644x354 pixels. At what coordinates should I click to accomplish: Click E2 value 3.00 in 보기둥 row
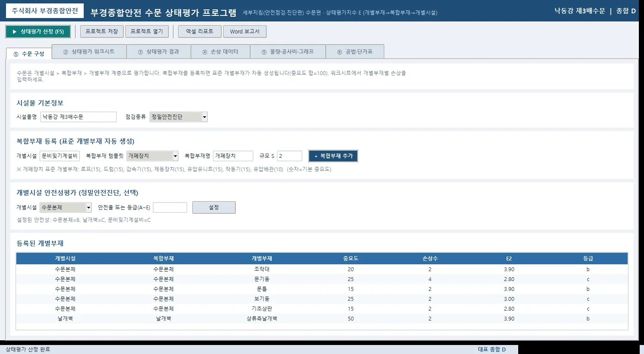(x=509, y=299)
